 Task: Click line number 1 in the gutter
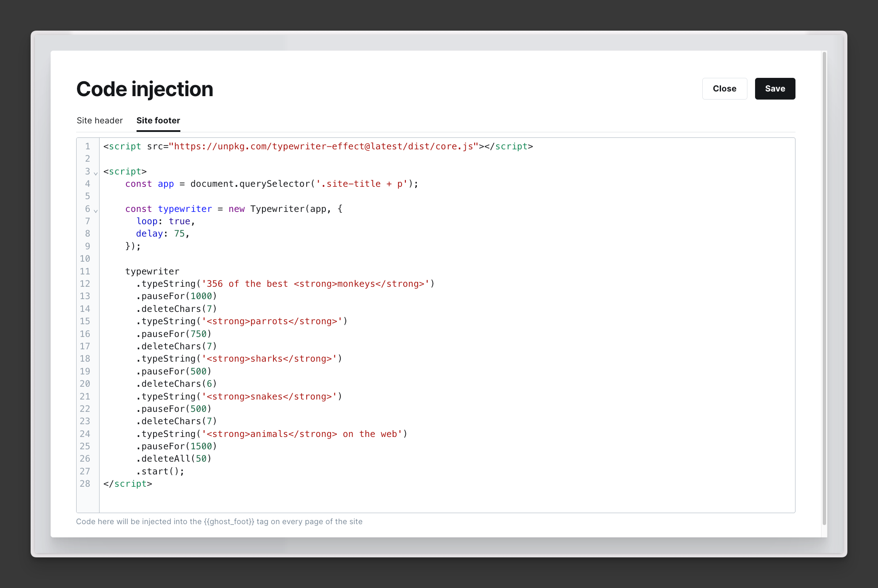click(x=87, y=146)
